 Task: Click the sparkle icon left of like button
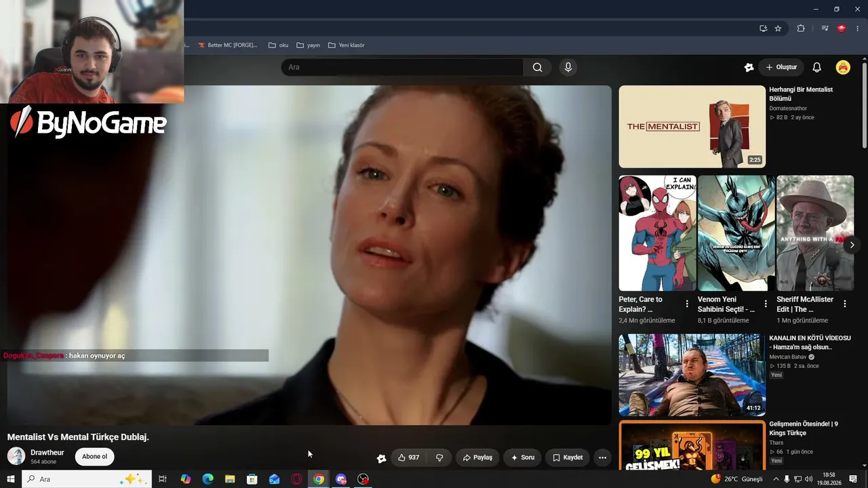click(381, 458)
